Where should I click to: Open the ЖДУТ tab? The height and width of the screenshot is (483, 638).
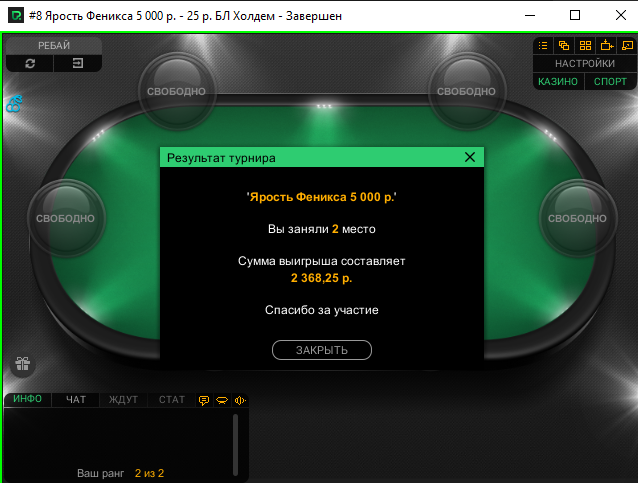[123, 400]
